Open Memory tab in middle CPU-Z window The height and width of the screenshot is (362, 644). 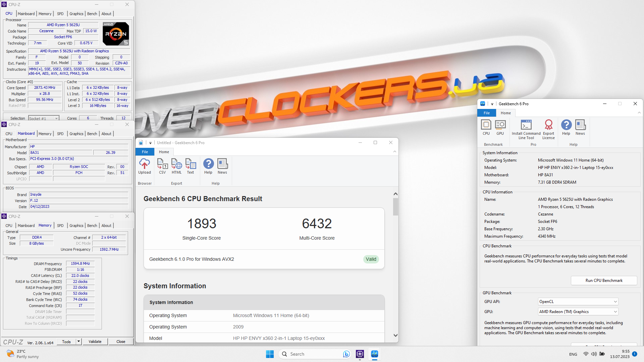click(x=45, y=134)
